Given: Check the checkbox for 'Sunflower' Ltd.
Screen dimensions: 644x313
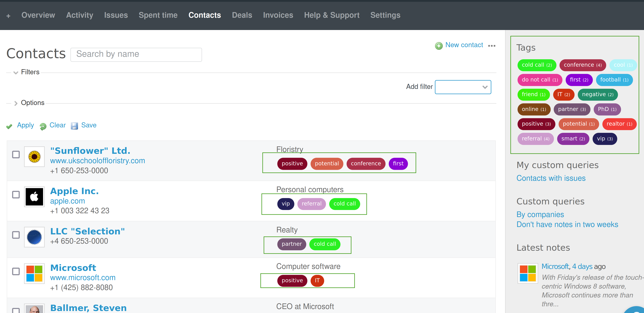Looking at the screenshot, I should click(16, 154).
